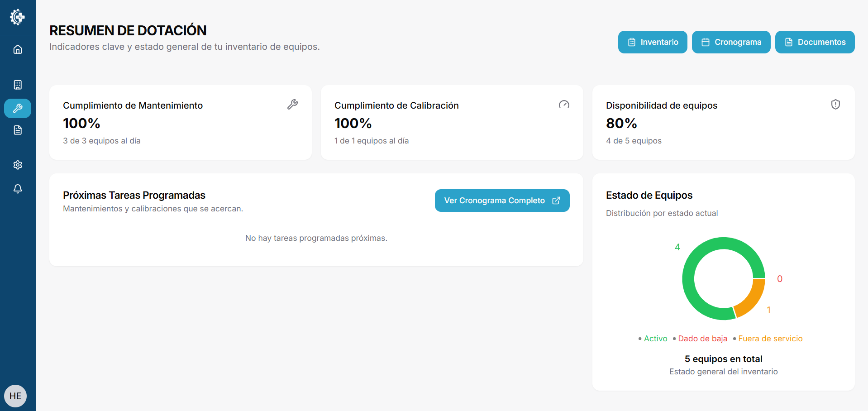Screen dimensions: 868x411
Task: Open the Cronograma button
Action: coord(731,42)
